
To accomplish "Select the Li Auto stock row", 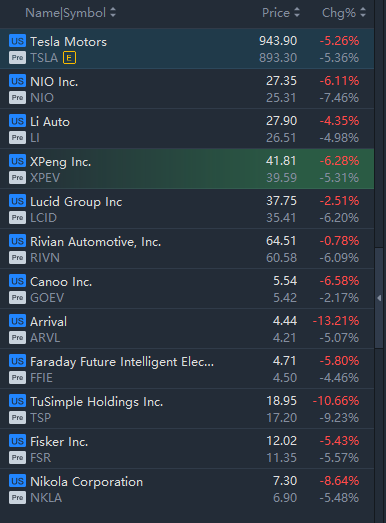I will pos(187,129).
